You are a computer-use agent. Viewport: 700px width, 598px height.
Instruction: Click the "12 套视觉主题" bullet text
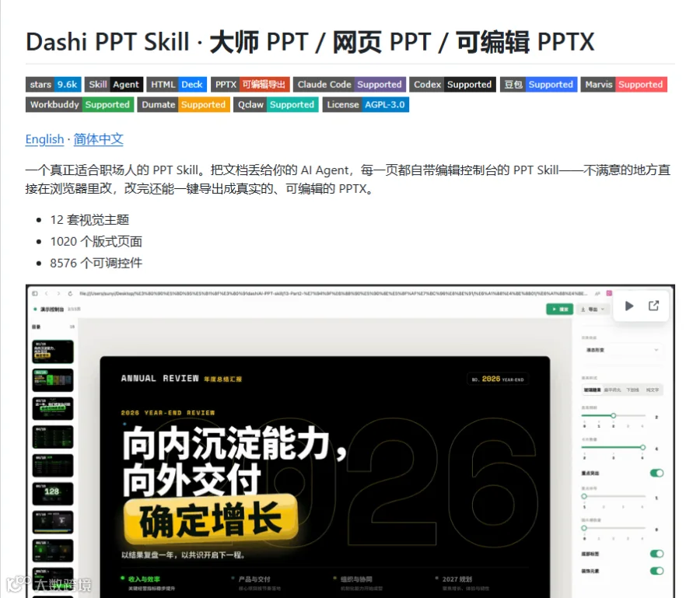click(x=89, y=220)
